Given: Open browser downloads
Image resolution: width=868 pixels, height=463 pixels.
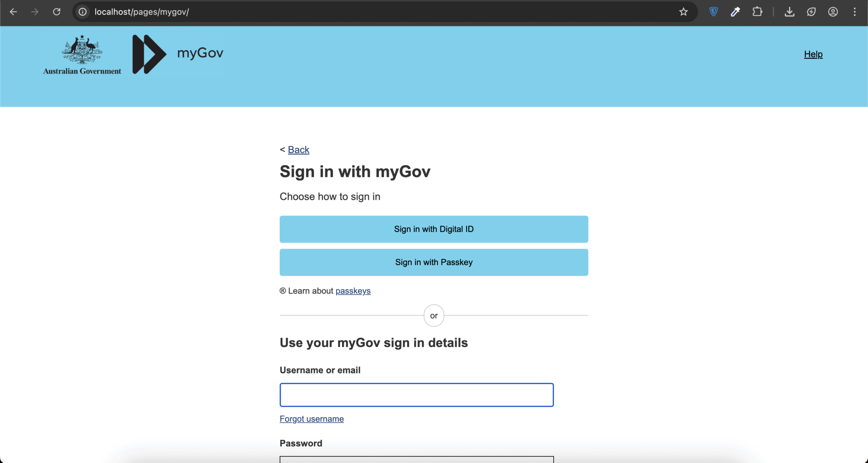Looking at the screenshot, I should click(789, 12).
